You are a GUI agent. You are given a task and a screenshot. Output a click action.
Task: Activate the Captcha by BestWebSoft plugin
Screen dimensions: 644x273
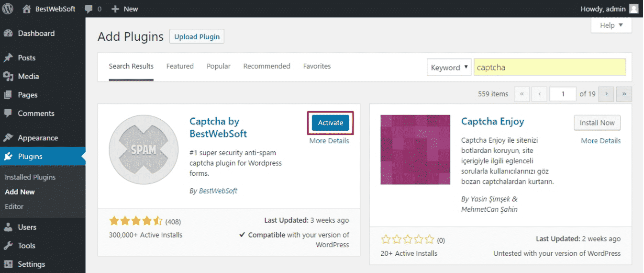331,123
